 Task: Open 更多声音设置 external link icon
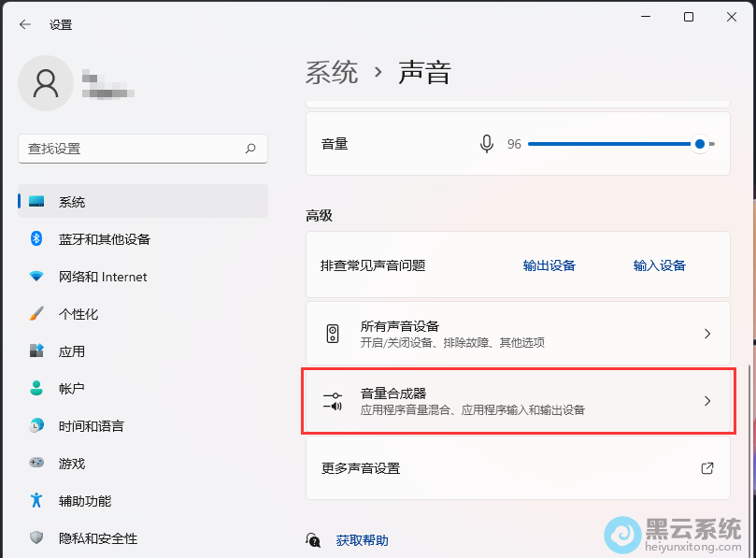coord(707,468)
